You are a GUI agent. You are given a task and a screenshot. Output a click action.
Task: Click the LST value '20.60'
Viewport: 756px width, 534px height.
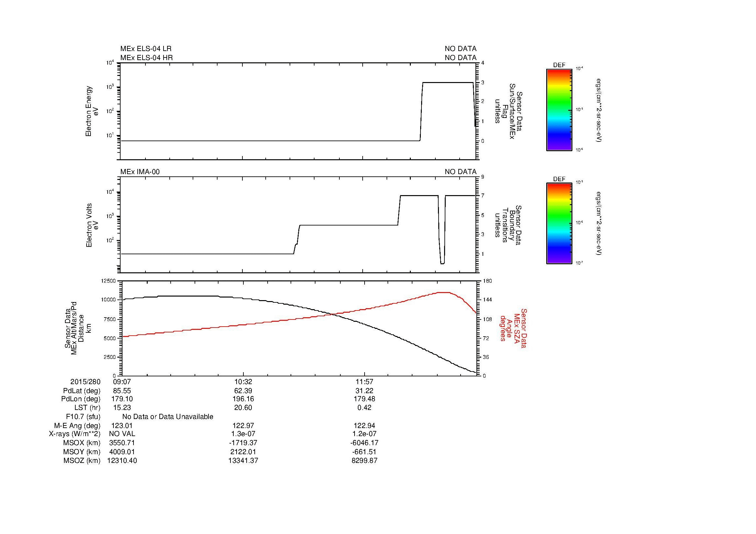pos(243,408)
